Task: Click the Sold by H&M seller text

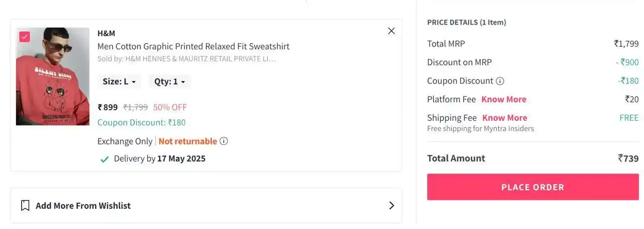Action: (x=187, y=59)
